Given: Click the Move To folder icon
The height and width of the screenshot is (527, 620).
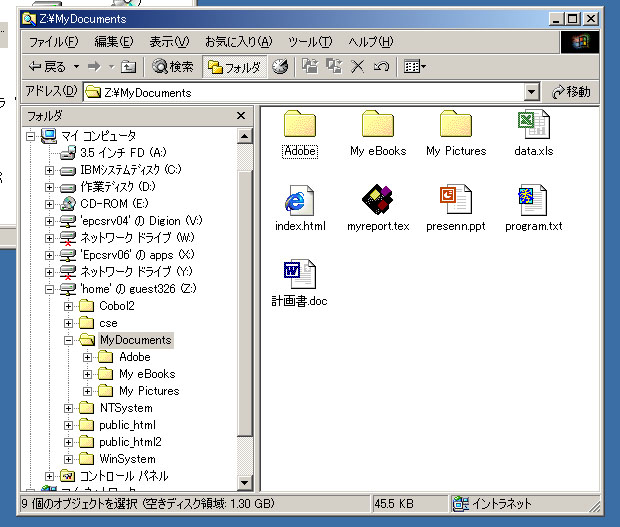Looking at the screenshot, I should pos(310,66).
